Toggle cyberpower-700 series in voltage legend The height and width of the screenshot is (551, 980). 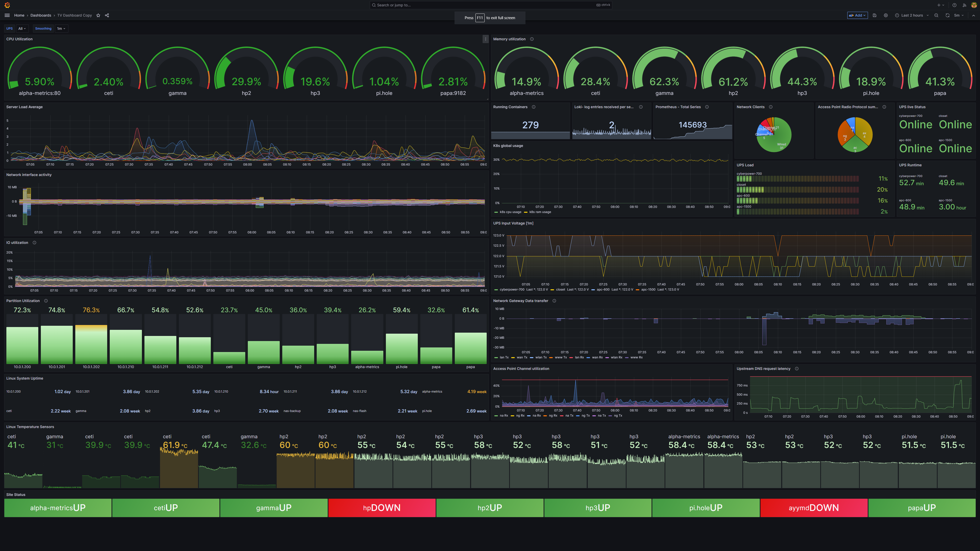512,290
